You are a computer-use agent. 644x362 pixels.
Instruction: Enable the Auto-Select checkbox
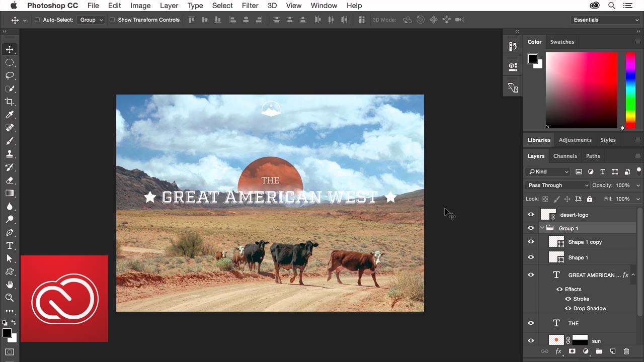coord(36,20)
